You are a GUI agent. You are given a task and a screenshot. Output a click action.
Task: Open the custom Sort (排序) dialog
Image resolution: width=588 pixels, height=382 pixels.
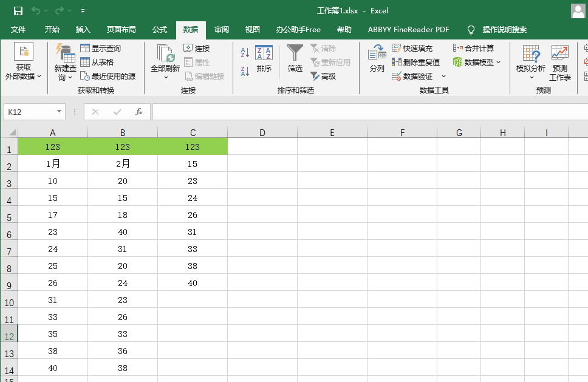pyautogui.click(x=264, y=59)
